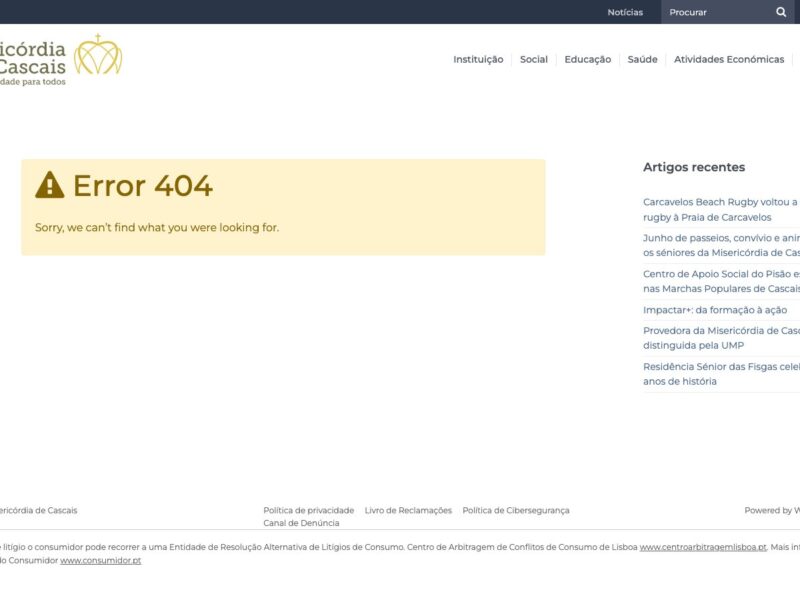This screenshot has width=800, height=600.
Task: Open Política de privacidade link
Action: tap(309, 510)
